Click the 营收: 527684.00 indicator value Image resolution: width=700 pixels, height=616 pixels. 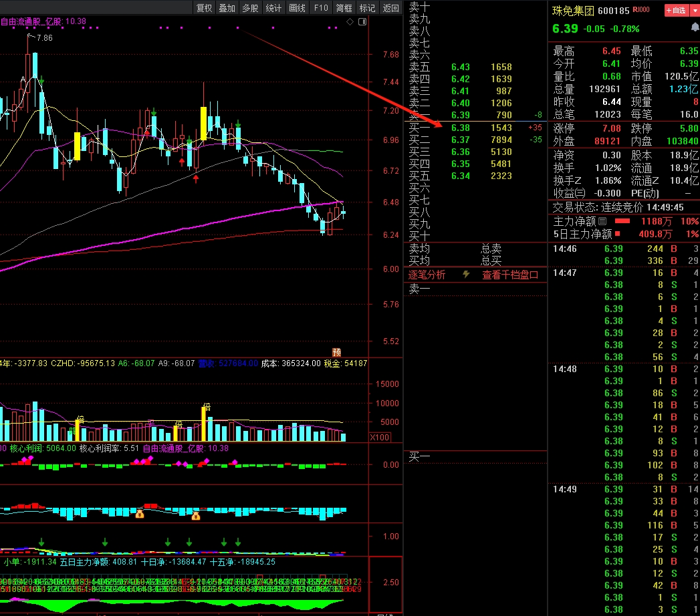(x=228, y=363)
